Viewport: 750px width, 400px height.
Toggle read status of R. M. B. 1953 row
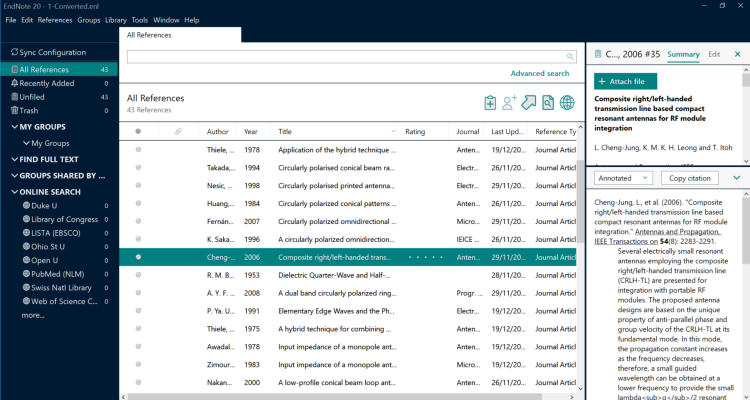pyautogui.click(x=138, y=275)
